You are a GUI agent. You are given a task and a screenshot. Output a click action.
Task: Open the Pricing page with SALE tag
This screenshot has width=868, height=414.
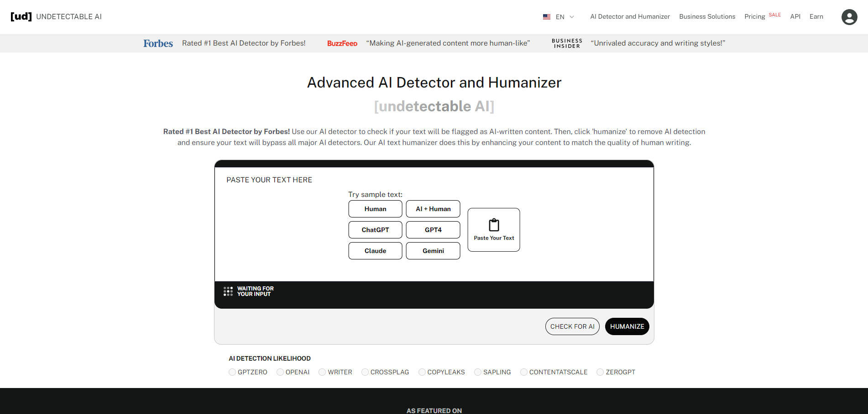coord(754,16)
